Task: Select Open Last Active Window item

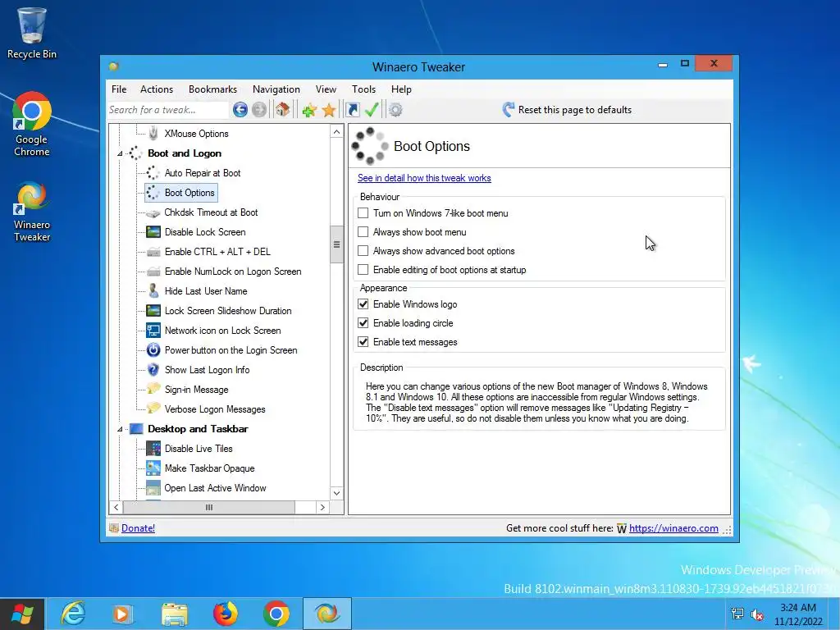Action: click(x=216, y=488)
